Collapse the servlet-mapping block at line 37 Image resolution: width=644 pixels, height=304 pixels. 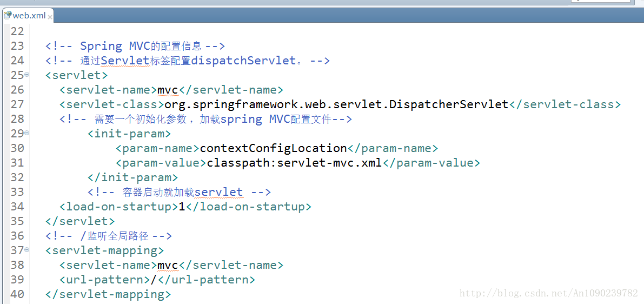pyautogui.click(x=26, y=250)
